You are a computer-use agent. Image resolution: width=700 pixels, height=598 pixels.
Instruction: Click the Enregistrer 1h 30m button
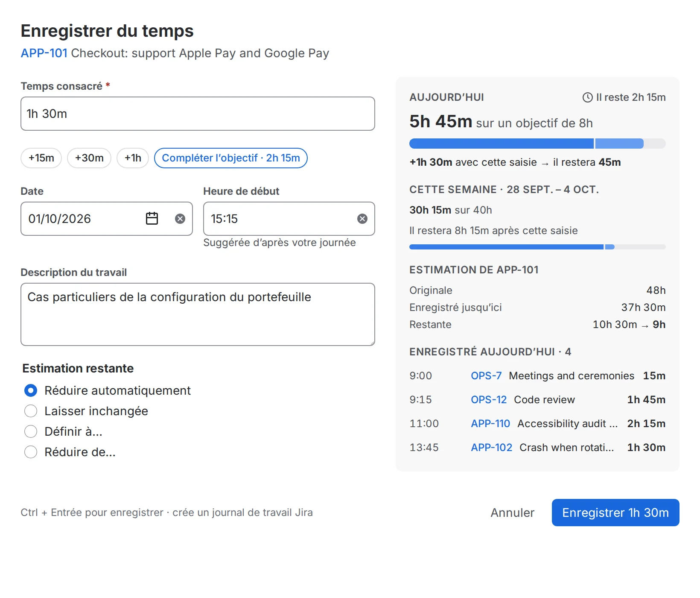(x=615, y=513)
